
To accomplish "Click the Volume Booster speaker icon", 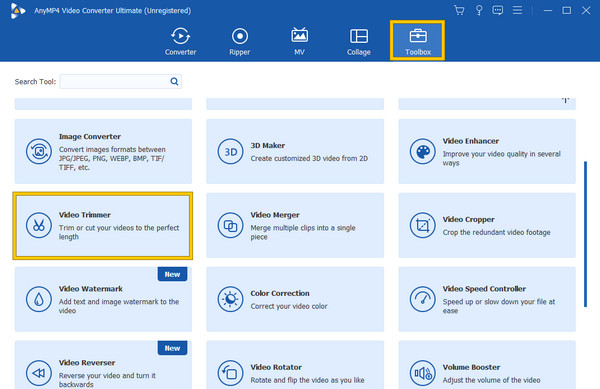I will (x=422, y=373).
